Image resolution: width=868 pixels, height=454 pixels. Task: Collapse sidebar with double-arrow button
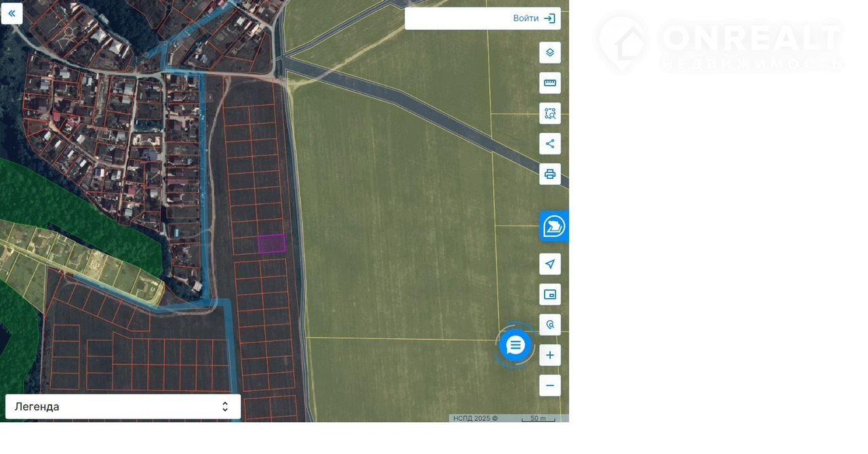(12, 14)
